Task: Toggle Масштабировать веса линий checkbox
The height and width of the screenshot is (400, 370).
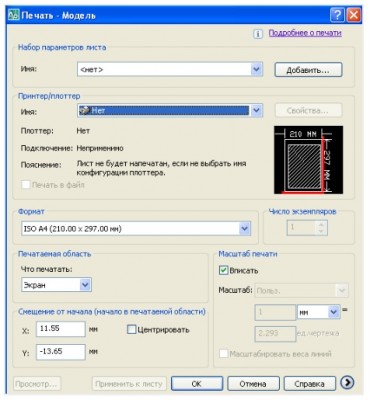Action: 223,354
